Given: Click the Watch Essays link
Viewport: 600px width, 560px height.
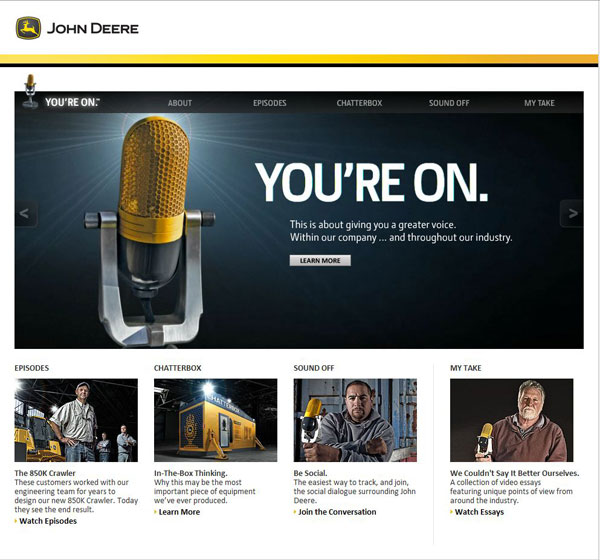Looking at the screenshot, I should pyautogui.click(x=479, y=512).
